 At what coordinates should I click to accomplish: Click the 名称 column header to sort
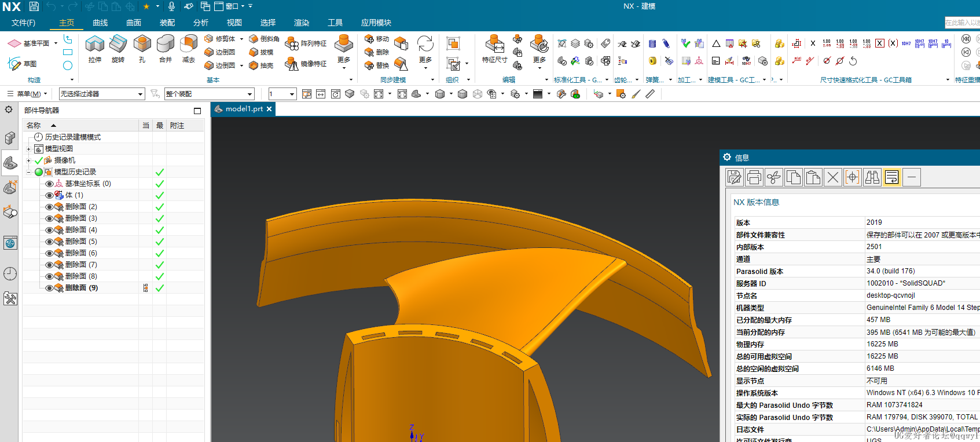pyautogui.click(x=80, y=125)
